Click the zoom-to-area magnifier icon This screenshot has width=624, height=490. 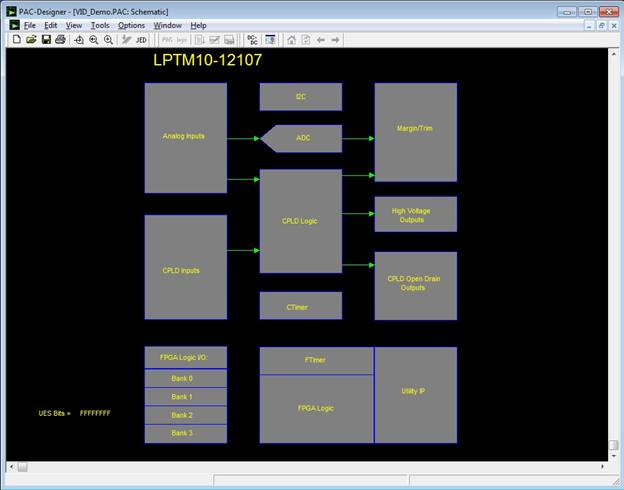pyautogui.click(x=79, y=40)
